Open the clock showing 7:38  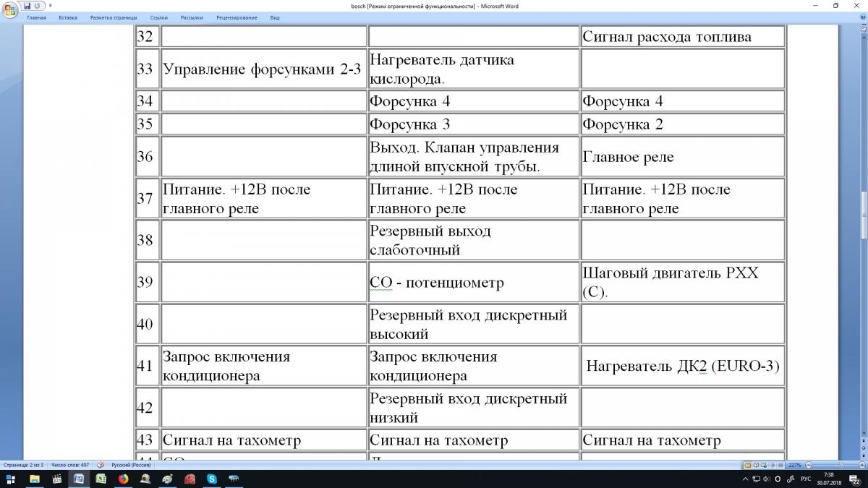829,479
